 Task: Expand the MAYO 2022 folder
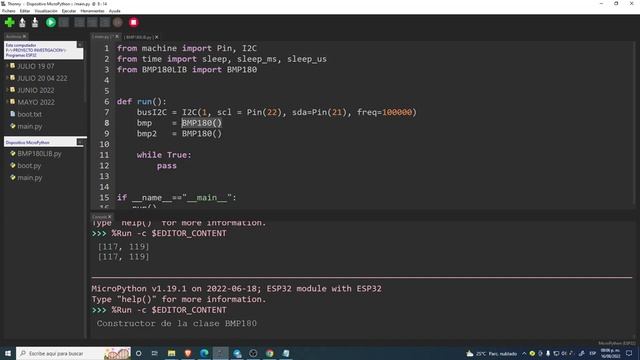[x=7, y=102]
